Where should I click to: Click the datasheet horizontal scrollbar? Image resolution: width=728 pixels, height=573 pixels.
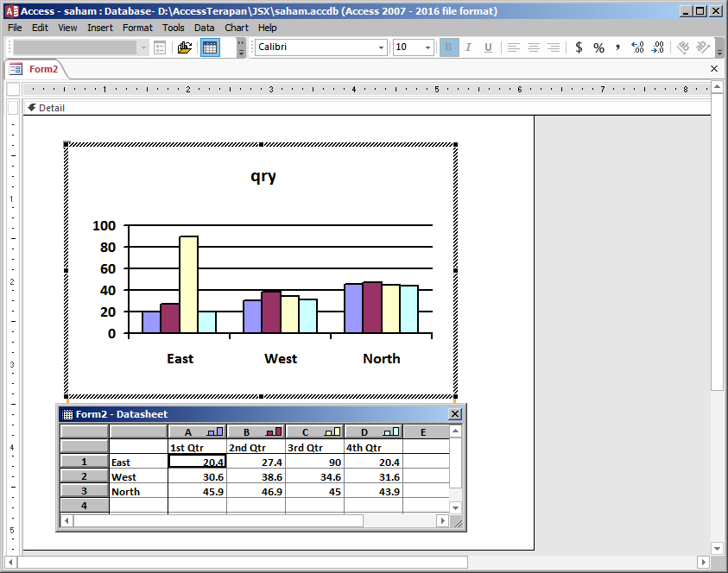point(216,520)
